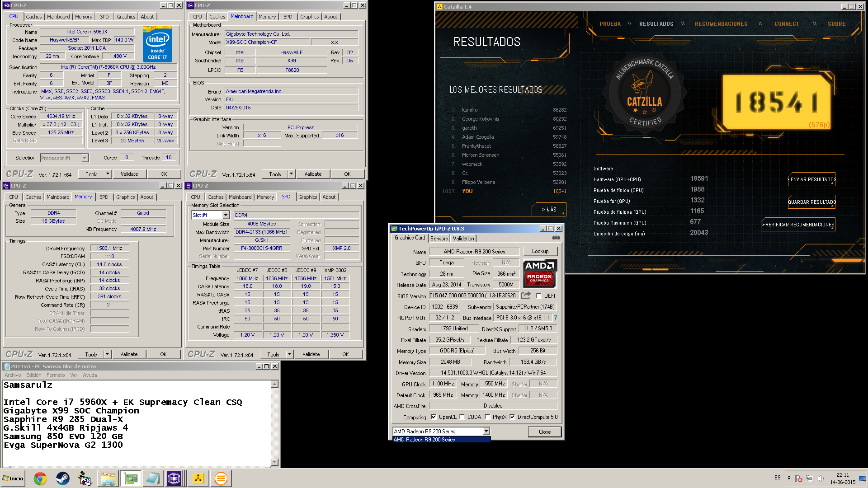Toggle the CUDA checkbox

click(462, 417)
